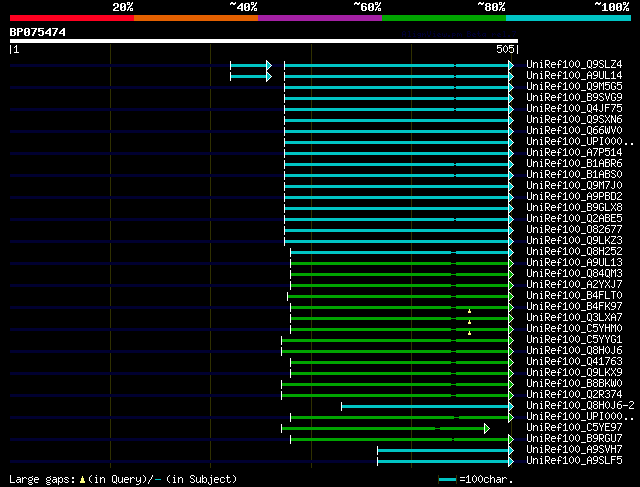Click the cyan alignment bar of A9SVH7
This screenshot has width=640, height=487.
pos(445,450)
